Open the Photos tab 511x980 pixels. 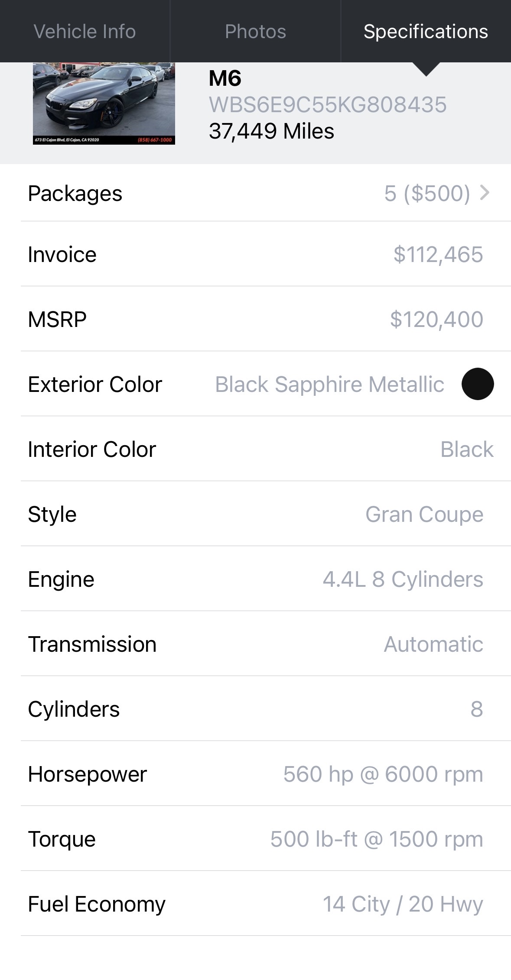click(x=255, y=31)
